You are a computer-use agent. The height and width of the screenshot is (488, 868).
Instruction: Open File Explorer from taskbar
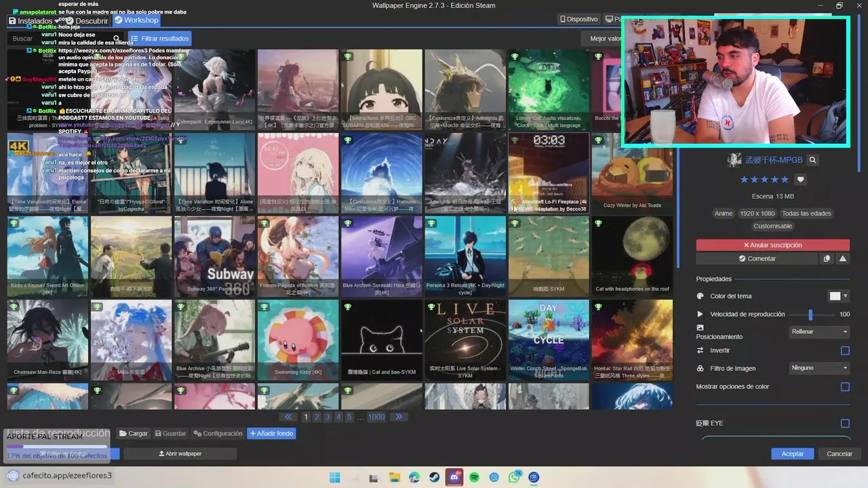(x=394, y=477)
